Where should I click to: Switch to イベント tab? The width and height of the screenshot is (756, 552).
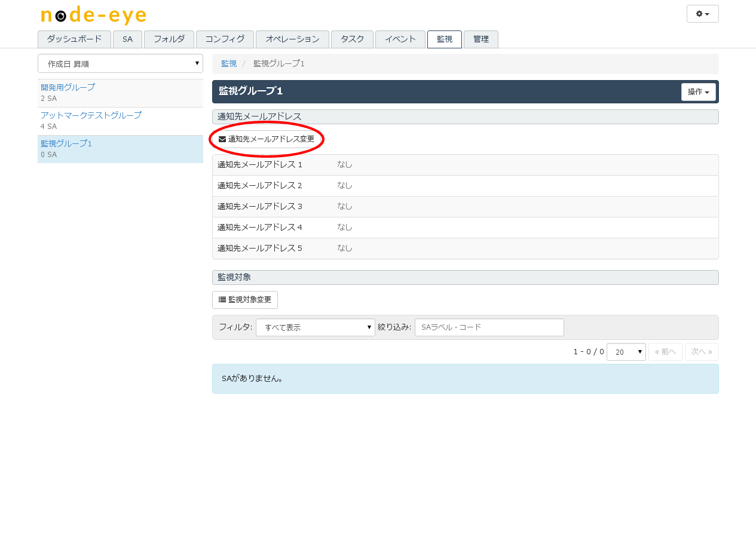click(x=400, y=39)
